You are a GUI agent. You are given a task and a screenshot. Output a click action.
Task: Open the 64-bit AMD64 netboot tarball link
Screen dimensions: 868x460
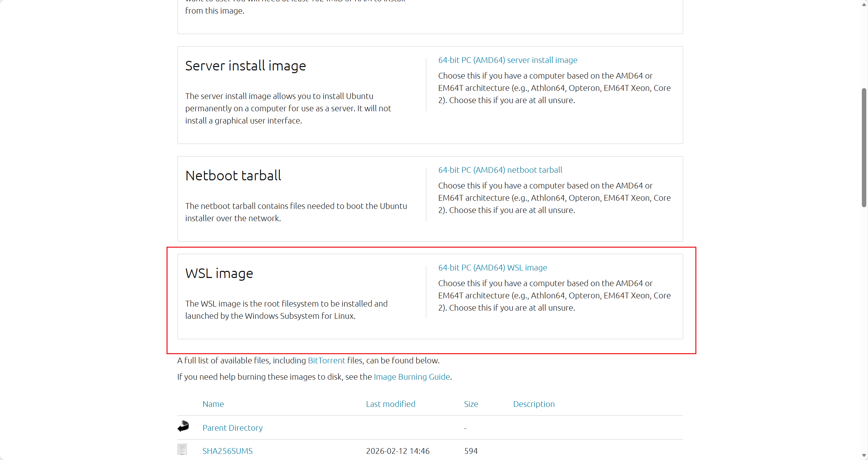(x=500, y=170)
